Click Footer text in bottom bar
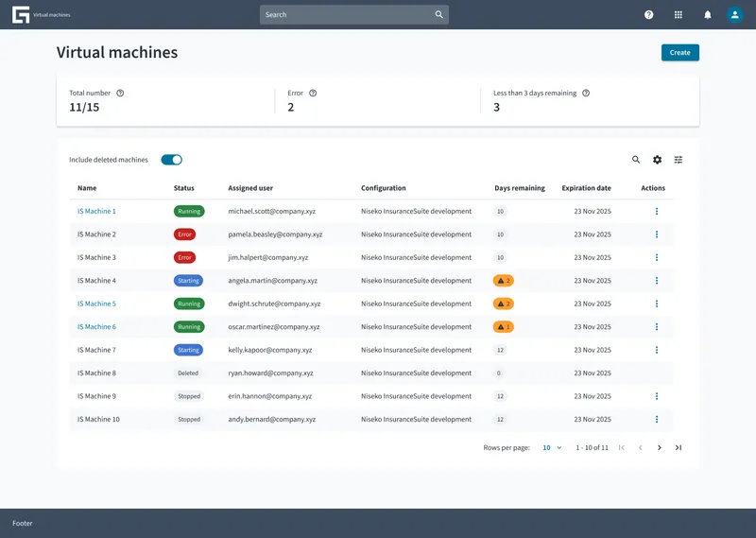The width and height of the screenshot is (756, 538). point(22,524)
